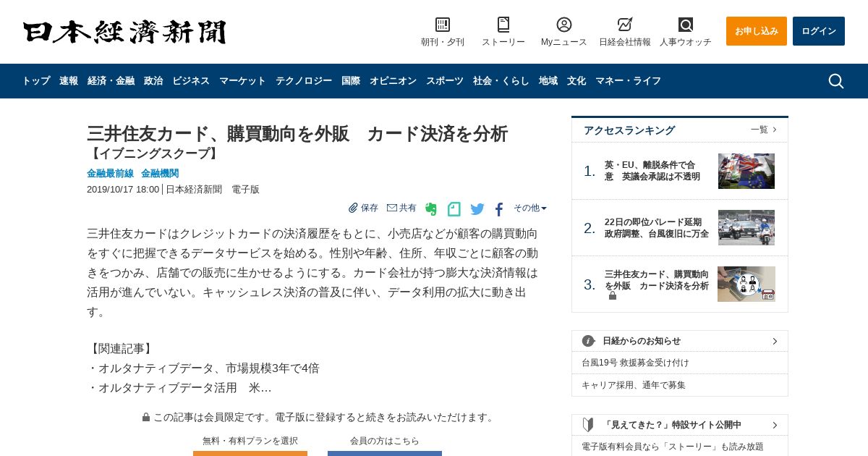868x456 pixels.
Task: Select スポーツ menu item
Action: click(445, 81)
